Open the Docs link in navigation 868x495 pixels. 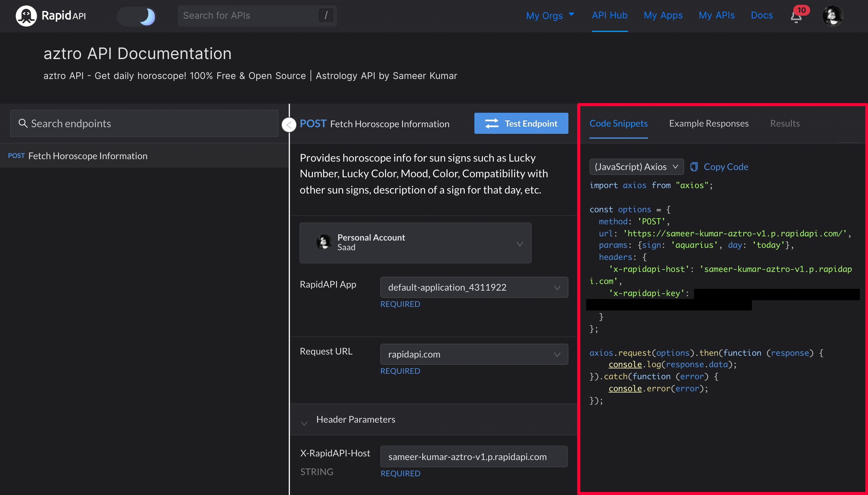762,15
